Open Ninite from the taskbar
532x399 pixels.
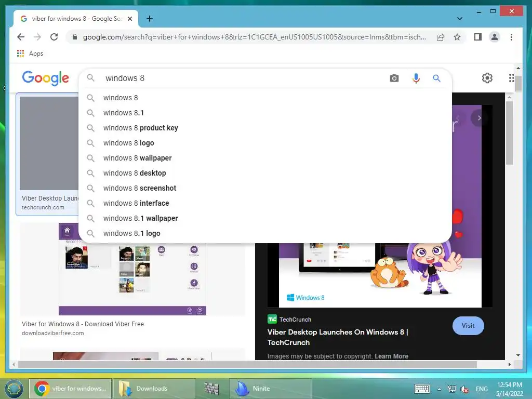pos(270,389)
